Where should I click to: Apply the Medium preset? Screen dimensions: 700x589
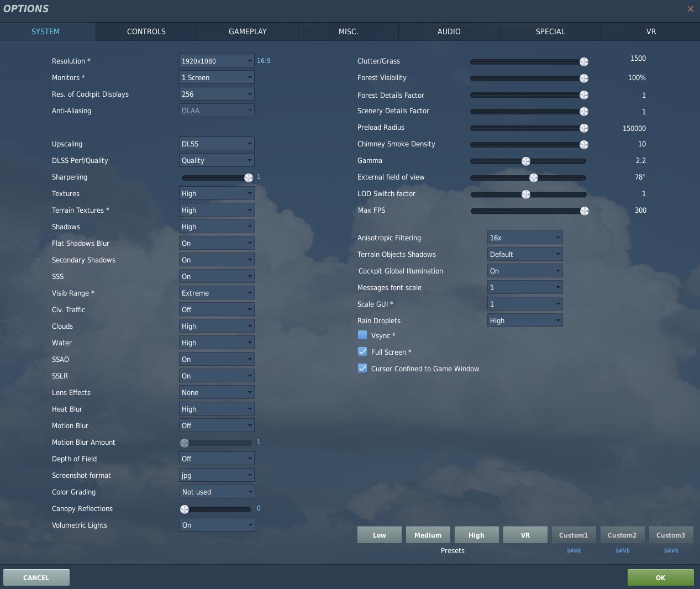tap(428, 535)
